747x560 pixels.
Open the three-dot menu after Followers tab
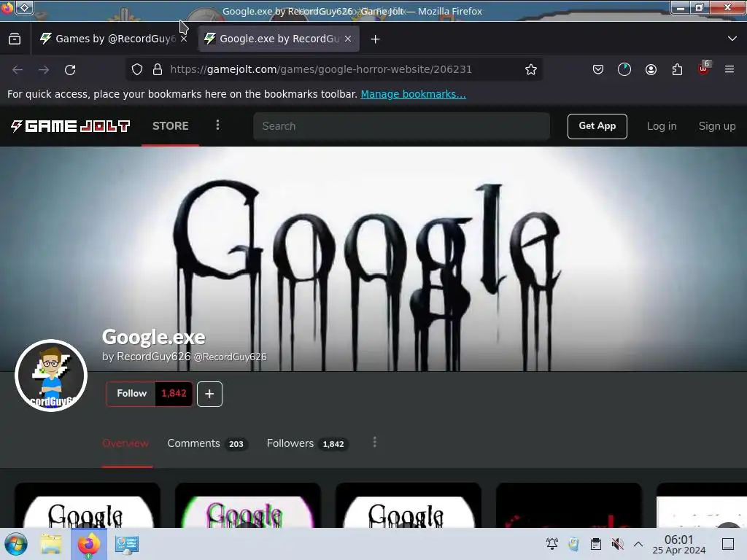(375, 443)
